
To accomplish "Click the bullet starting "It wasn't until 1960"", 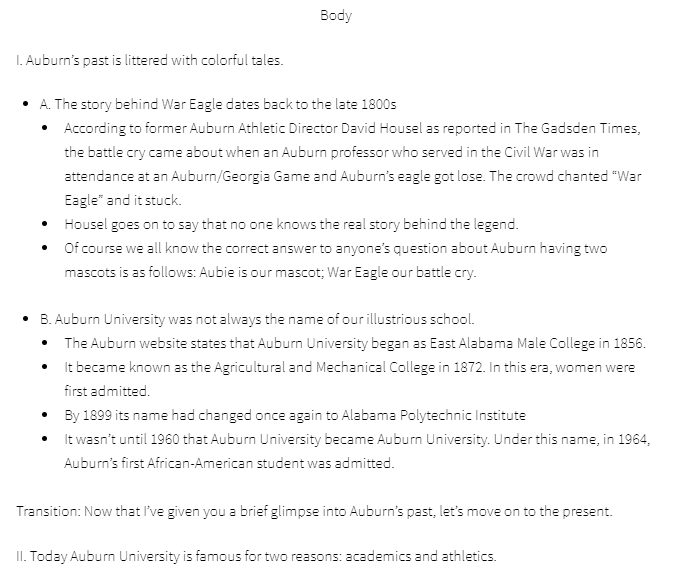I will click(x=357, y=451).
